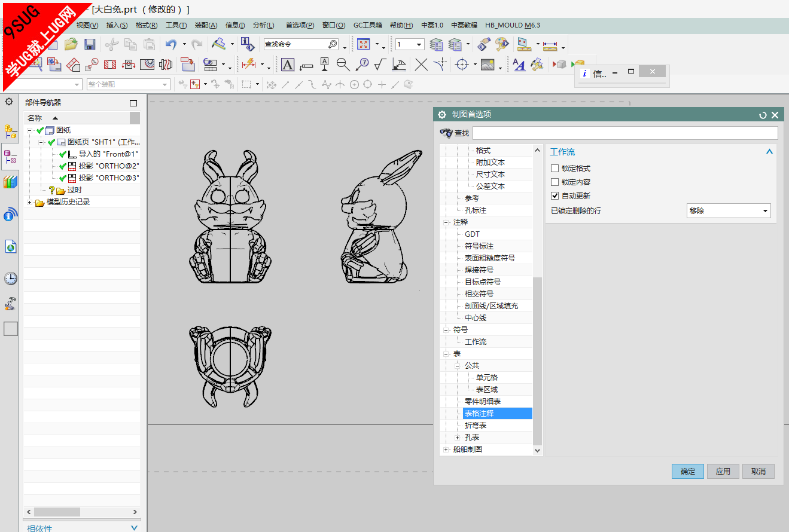This screenshot has height=532, width=789.
Task: Open the 已锁定删除的行 dropdown showing 移除
Action: [729, 210]
